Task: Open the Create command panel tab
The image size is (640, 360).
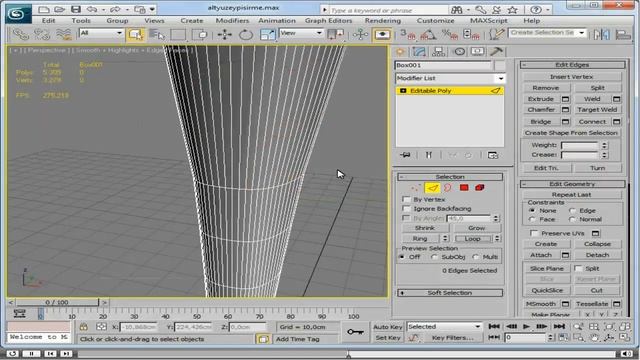Action: click(x=400, y=52)
